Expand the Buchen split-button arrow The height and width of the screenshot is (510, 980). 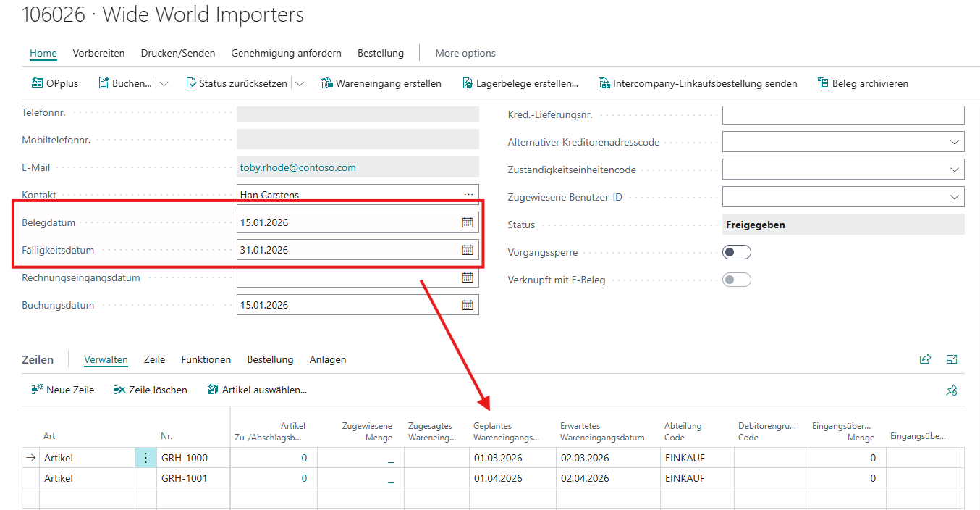click(x=164, y=83)
